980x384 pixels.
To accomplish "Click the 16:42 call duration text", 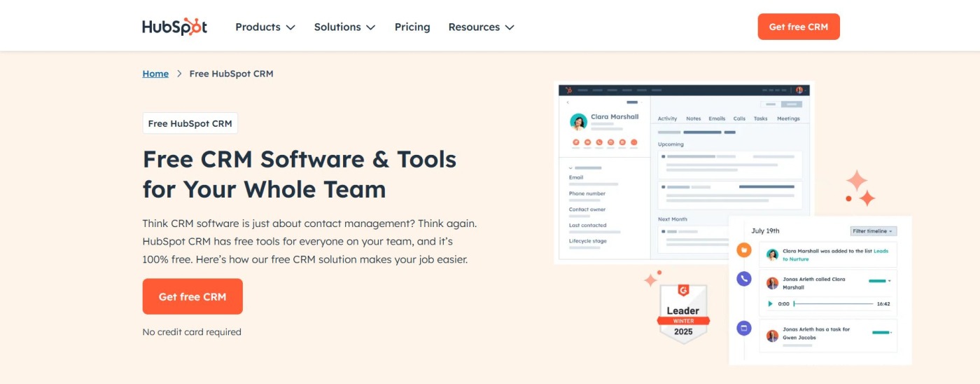I will 883,304.
